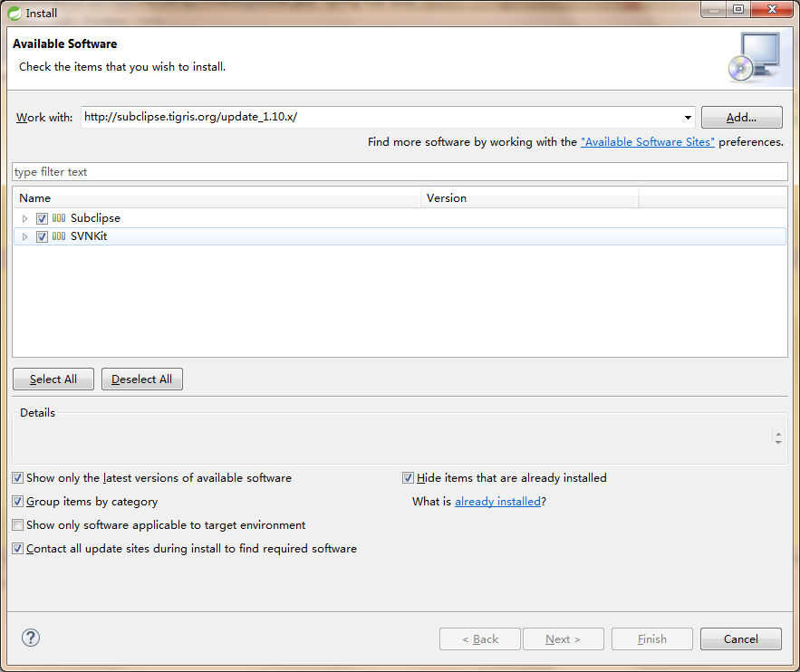
Task: Close the Install dialog window
Action: point(772,9)
